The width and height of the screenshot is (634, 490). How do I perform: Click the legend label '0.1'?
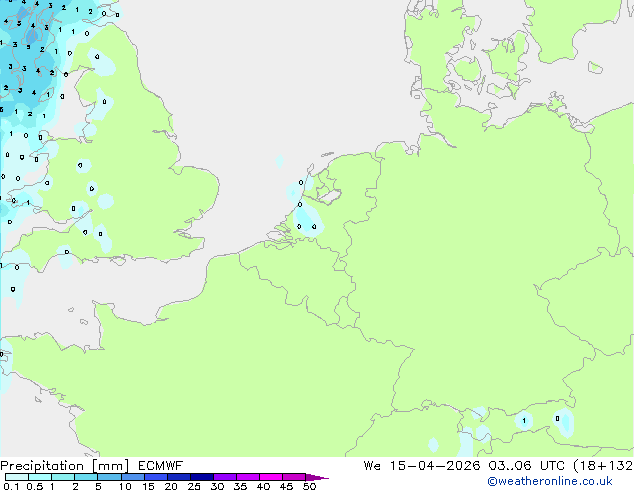11,486
